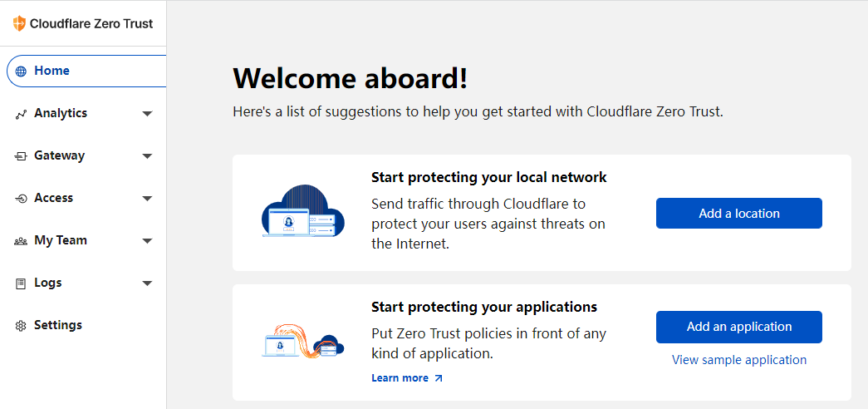Screen dimensions: 868x409
Task: Expand the Access dropdown arrow
Action: pos(147,199)
